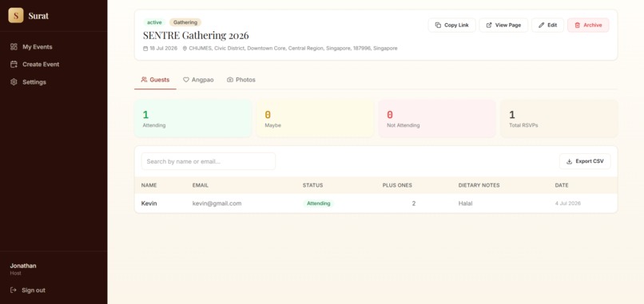Image resolution: width=644 pixels, height=304 pixels.
Task: Click the My Events grid icon
Action: pos(14,47)
